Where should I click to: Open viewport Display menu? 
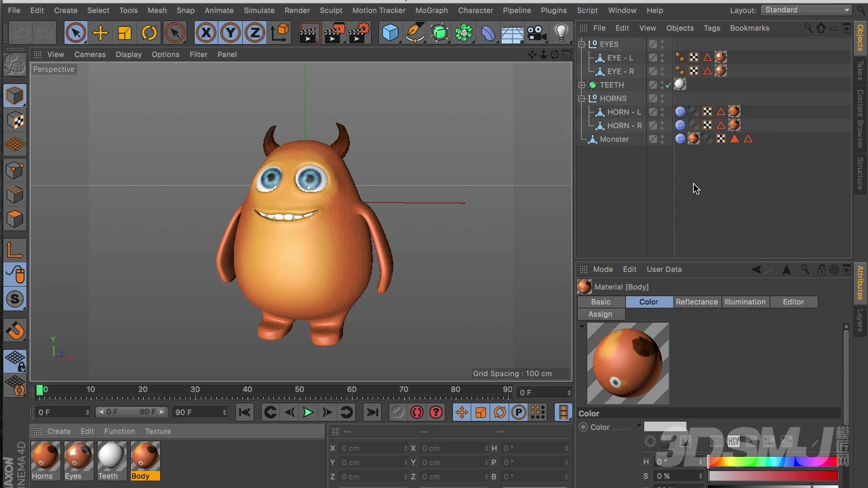click(x=129, y=54)
